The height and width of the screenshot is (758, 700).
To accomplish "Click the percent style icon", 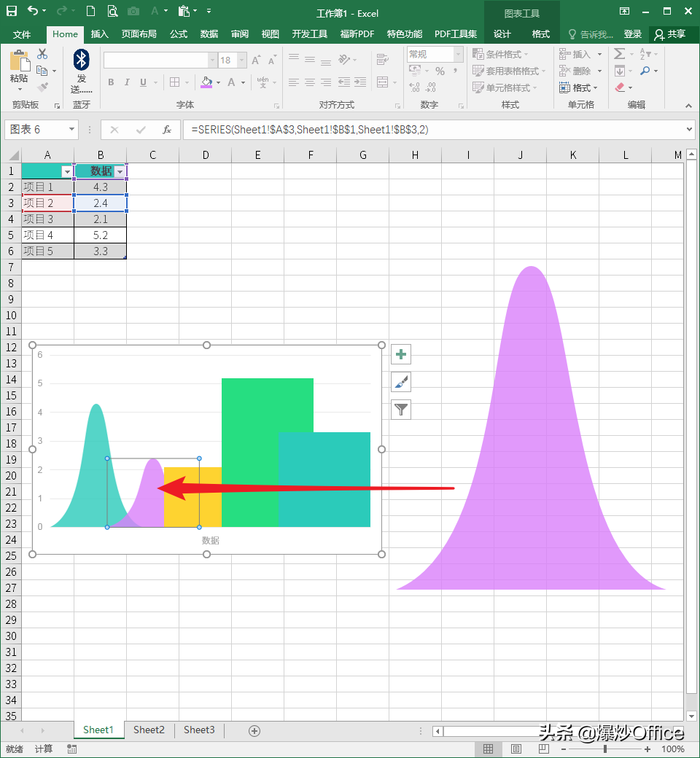I will tap(440, 71).
